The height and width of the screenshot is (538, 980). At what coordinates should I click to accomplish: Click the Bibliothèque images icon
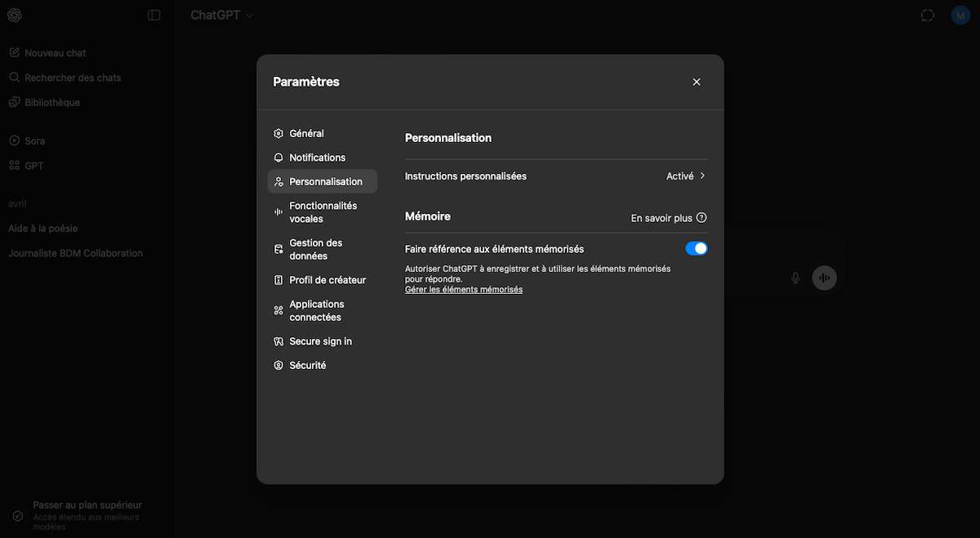14,102
